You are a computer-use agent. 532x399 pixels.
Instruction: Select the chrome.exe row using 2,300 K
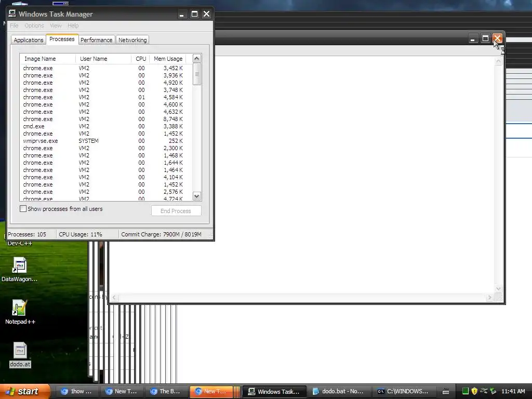[106, 148]
